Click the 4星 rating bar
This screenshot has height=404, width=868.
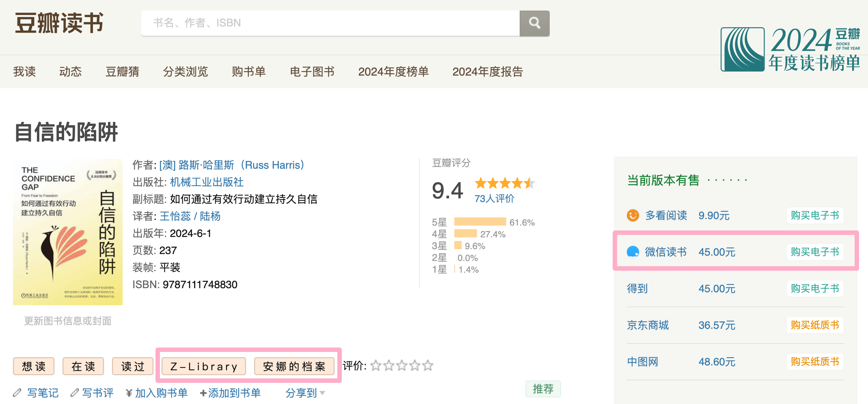pyautogui.click(x=466, y=234)
